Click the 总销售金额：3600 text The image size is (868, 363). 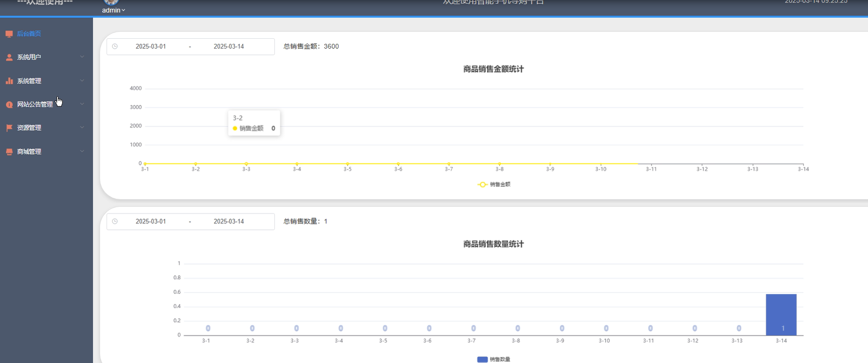pos(311,46)
